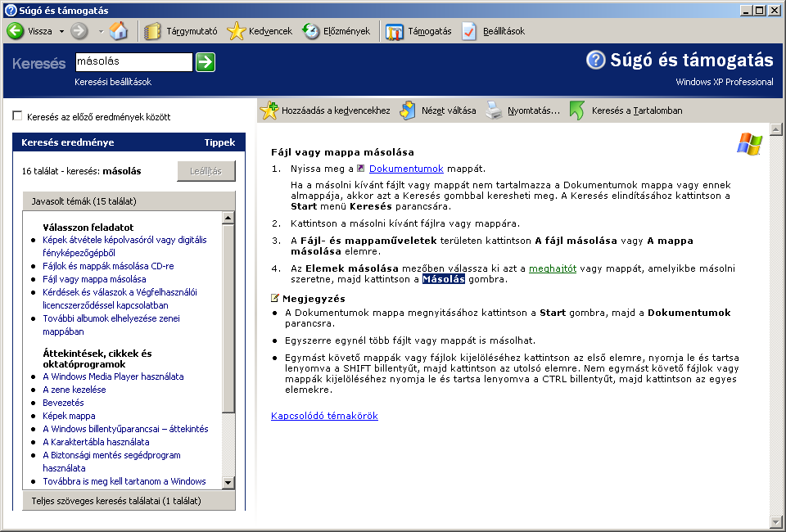Open the Előzmények history clock icon
This screenshot has width=786, height=532.
click(x=311, y=31)
